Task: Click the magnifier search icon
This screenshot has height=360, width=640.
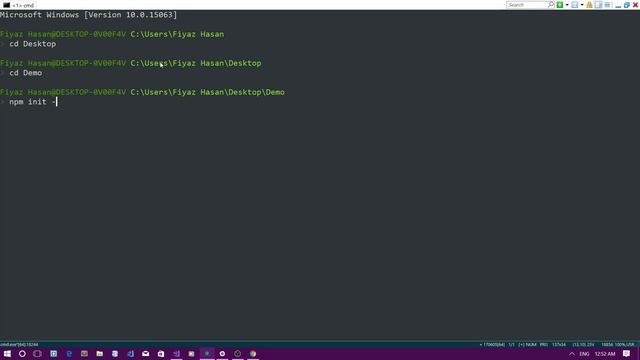Action: pos(551,5)
